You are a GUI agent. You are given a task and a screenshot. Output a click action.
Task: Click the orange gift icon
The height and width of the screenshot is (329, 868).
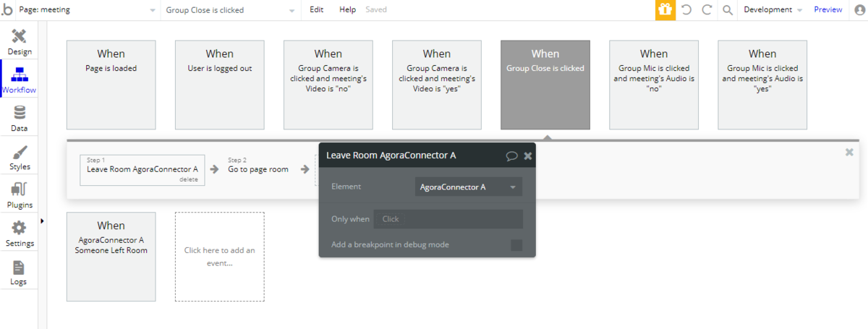click(x=665, y=10)
